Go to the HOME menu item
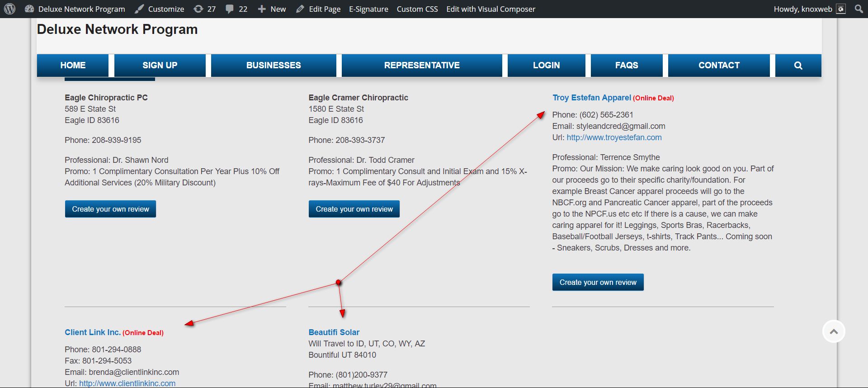 click(x=73, y=66)
